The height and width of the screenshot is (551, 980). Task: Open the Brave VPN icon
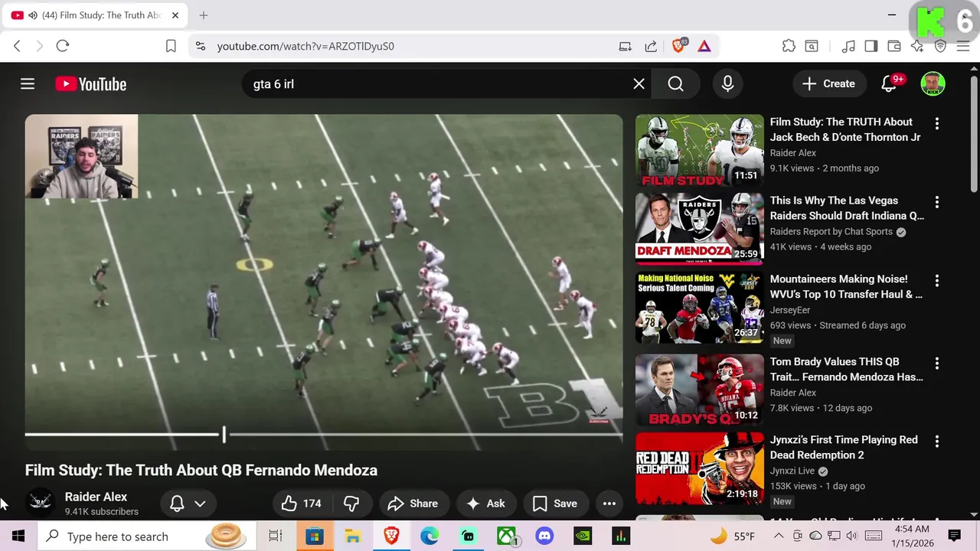point(940,46)
